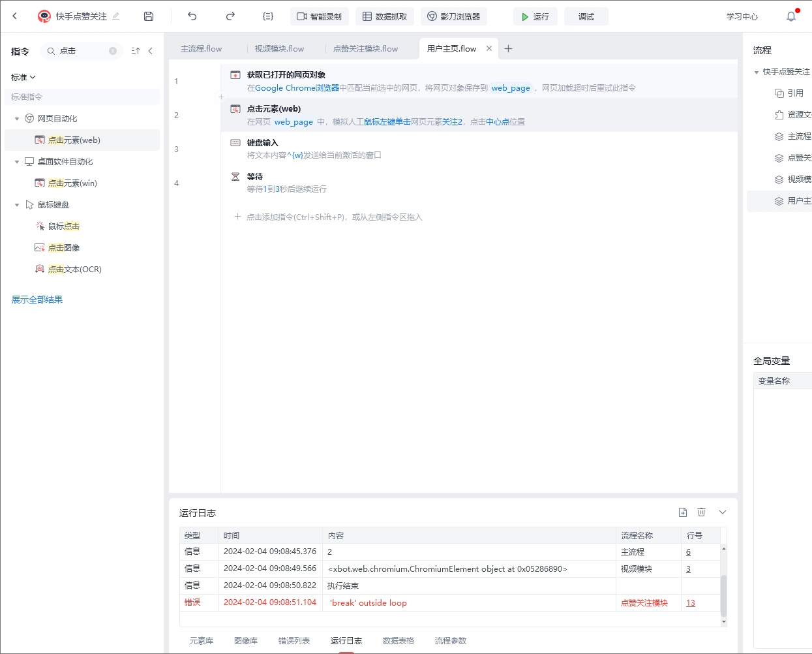Image resolution: width=812 pixels, height=654 pixels.
Task: Clear run log with trash icon
Action: click(702, 512)
